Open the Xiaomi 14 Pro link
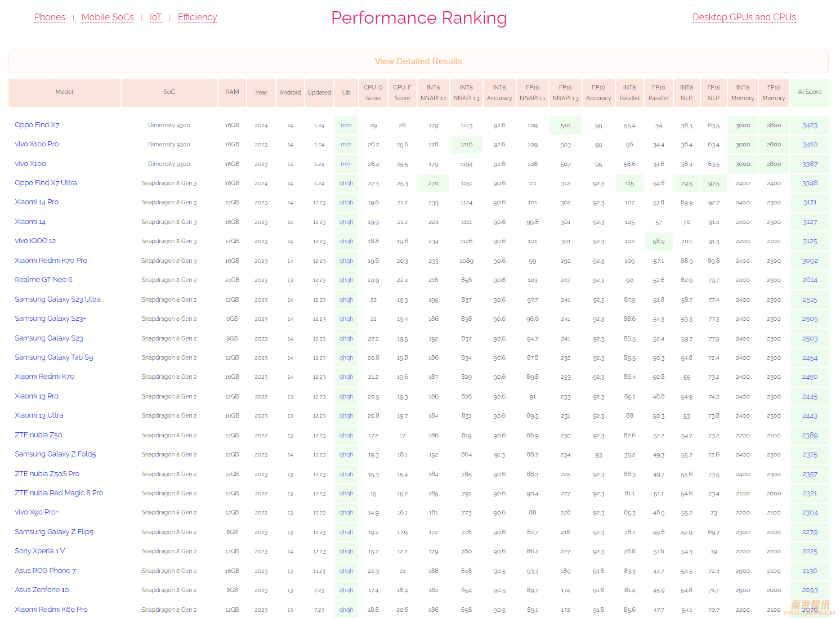The image size is (840, 618). point(37,202)
